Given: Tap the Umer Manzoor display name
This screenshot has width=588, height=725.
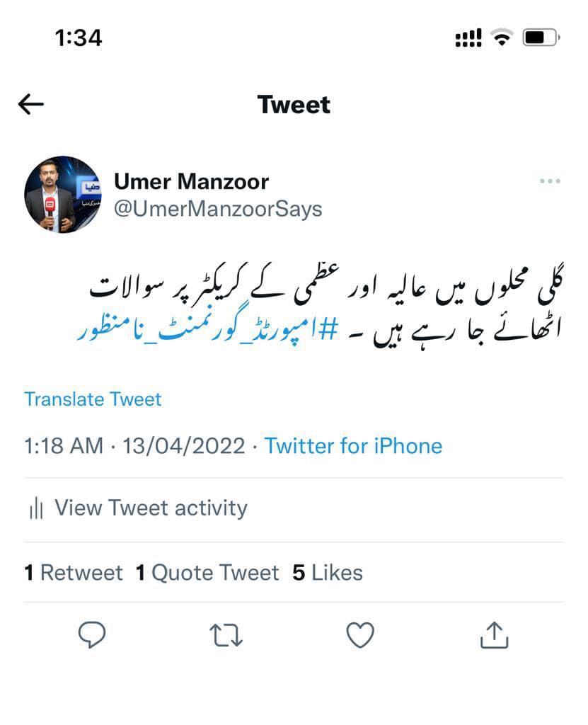Looking at the screenshot, I should click(191, 181).
